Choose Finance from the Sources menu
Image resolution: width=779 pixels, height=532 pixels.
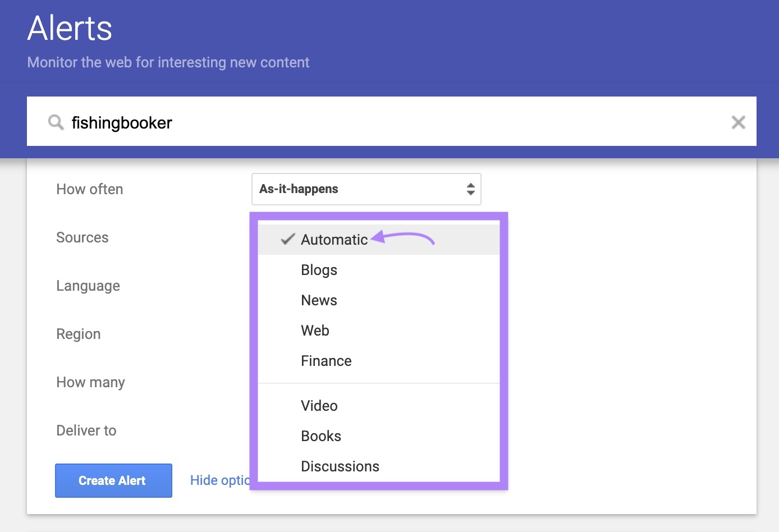pos(326,361)
